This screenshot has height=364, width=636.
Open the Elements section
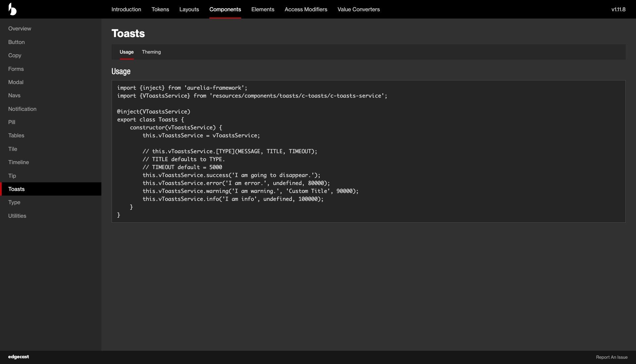click(x=263, y=9)
